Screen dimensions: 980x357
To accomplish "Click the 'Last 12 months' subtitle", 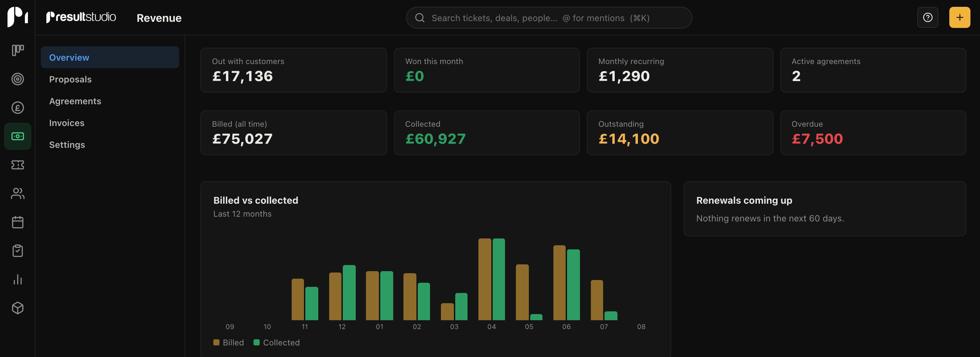I will coord(242,214).
